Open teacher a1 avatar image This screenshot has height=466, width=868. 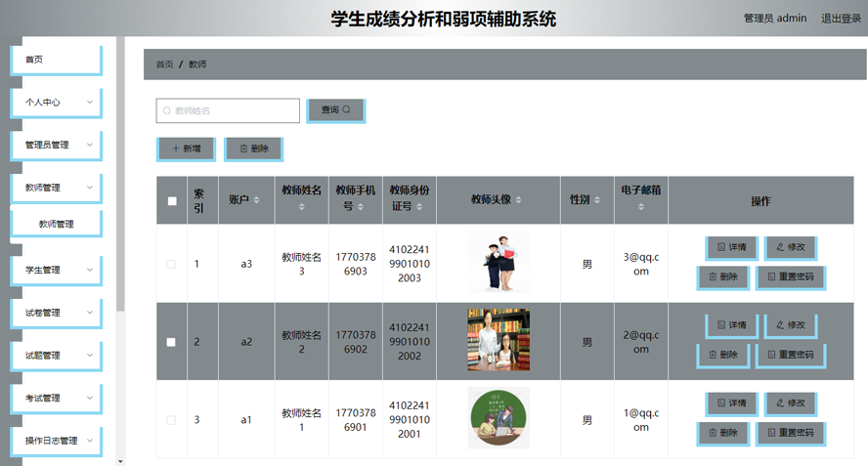tap(499, 418)
